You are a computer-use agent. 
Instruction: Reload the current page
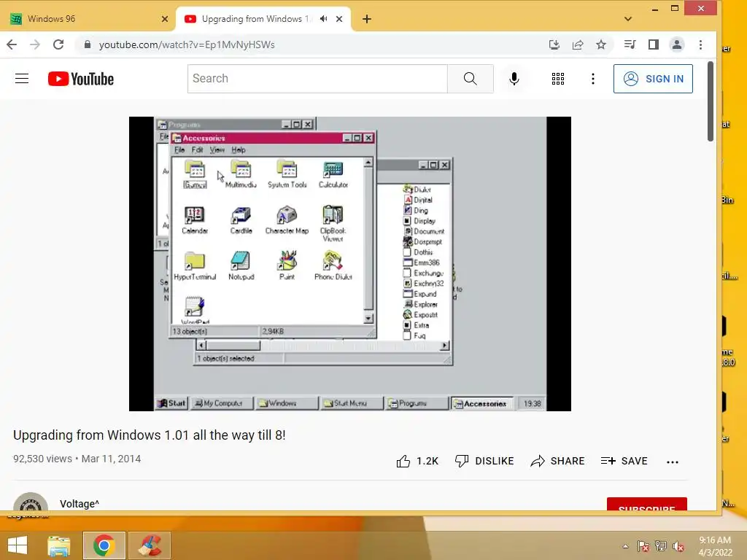58,44
